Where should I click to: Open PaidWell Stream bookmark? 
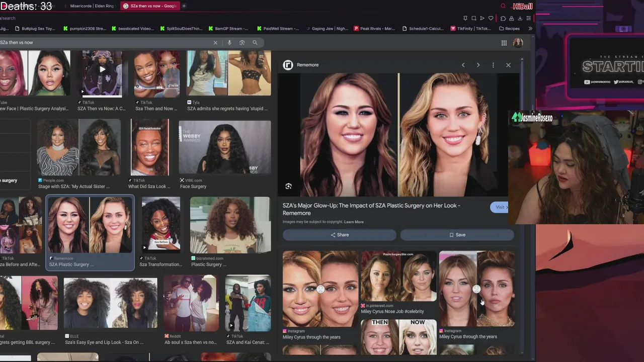tap(278, 29)
